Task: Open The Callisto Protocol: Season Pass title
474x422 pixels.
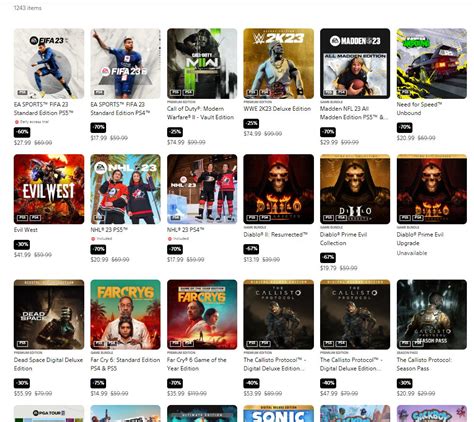Action: click(424, 364)
